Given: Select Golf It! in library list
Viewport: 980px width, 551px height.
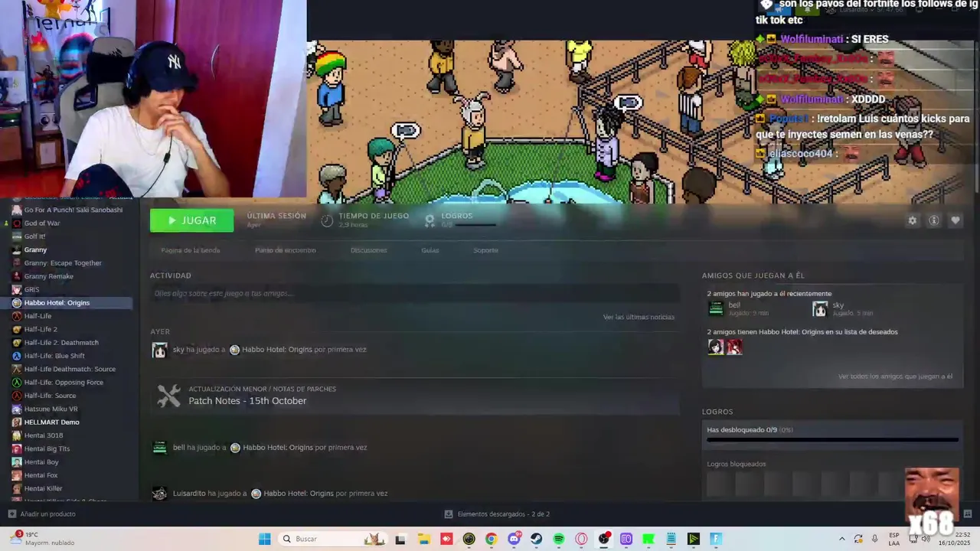Looking at the screenshot, I should click(34, 236).
